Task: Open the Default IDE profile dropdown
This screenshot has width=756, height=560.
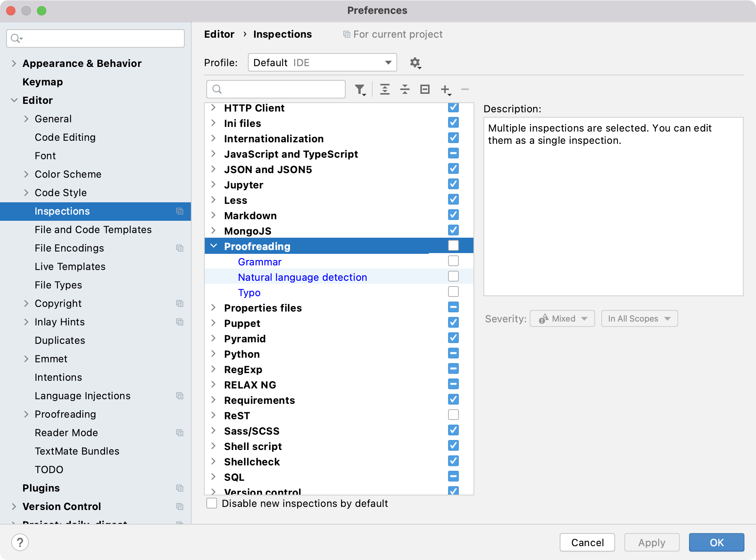Action: point(321,63)
